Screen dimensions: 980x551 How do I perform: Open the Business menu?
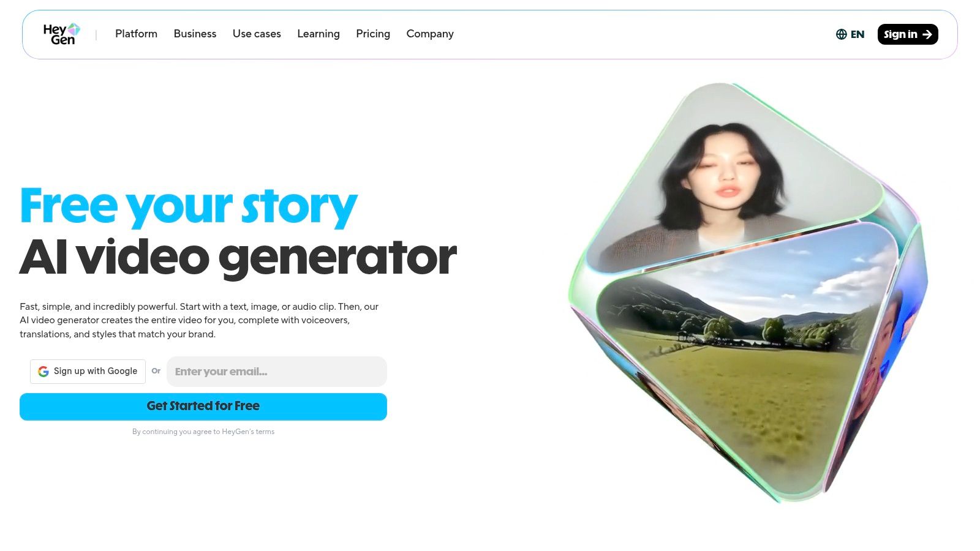click(195, 34)
